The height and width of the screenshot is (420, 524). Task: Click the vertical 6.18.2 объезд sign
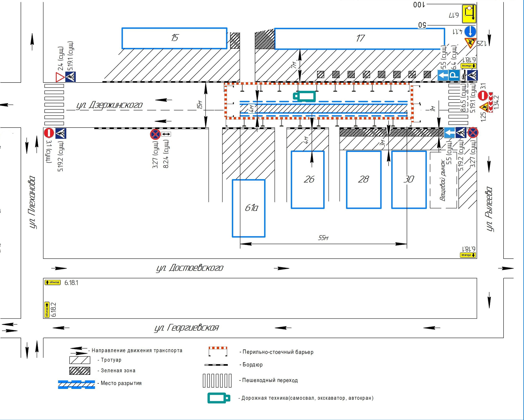coord(47,310)
